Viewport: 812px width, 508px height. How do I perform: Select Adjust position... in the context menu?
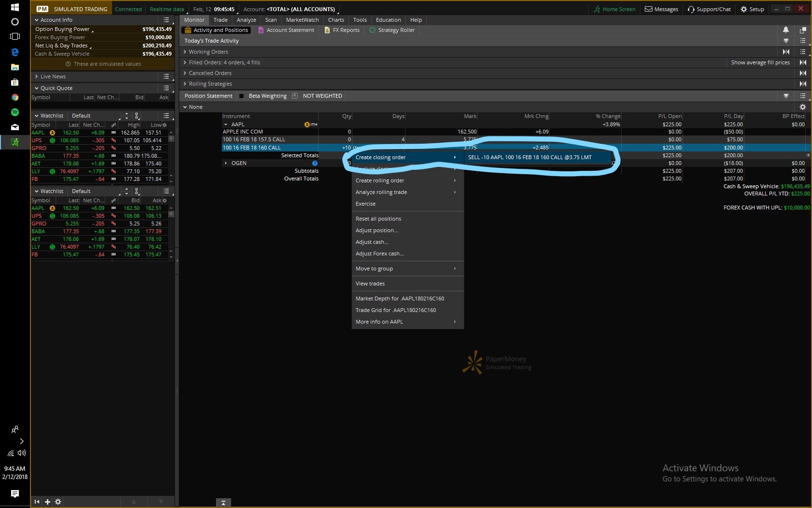407,230
